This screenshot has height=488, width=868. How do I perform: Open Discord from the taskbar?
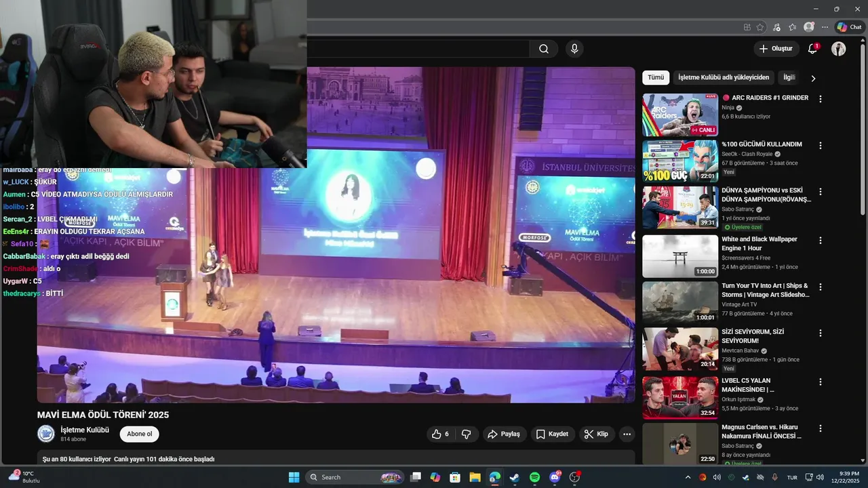point(555,477)
